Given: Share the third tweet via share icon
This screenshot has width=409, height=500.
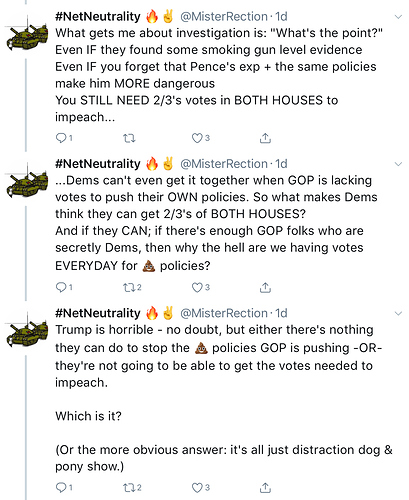Looking at the screenshot, I should (x=265, y=487).
